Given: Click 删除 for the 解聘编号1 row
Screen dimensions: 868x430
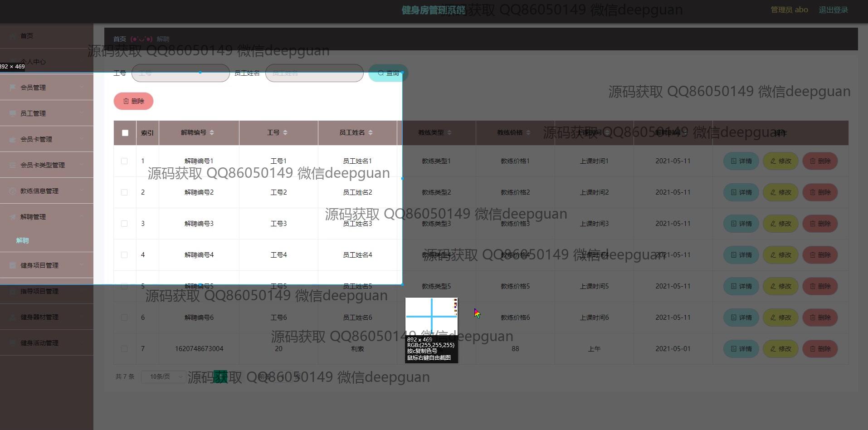Looking at the screenshot, I should tap(820, 161).
